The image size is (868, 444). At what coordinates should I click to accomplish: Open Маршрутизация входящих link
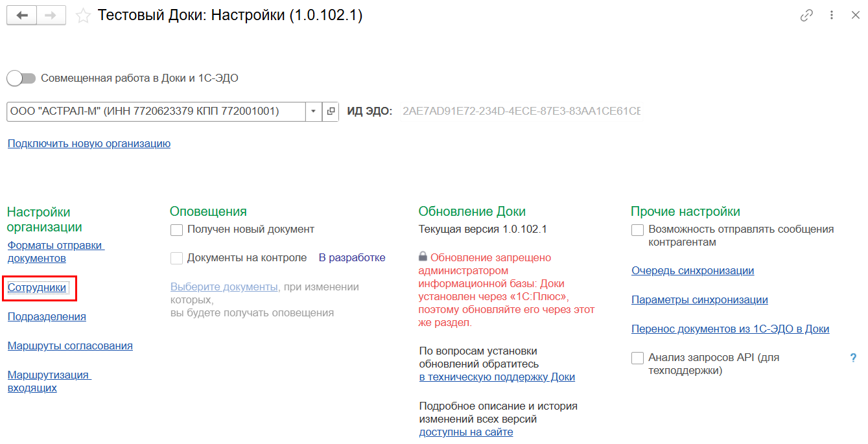(49, 381)
